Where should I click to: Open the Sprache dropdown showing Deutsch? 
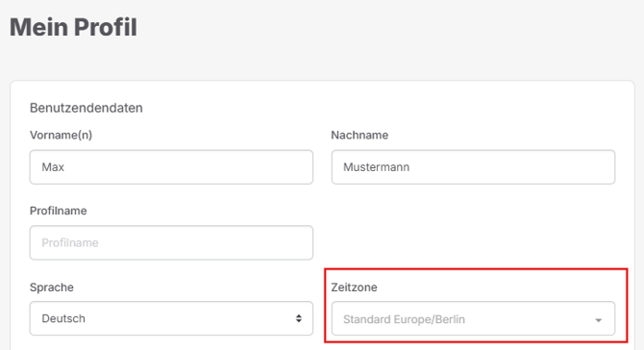pyautogui.click(x=171, y=318)
